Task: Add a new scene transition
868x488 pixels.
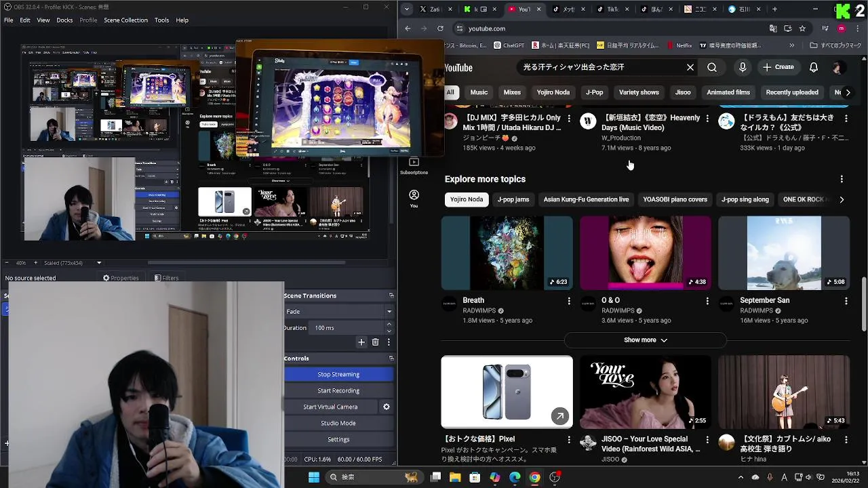Action: (x=361, y=342)
